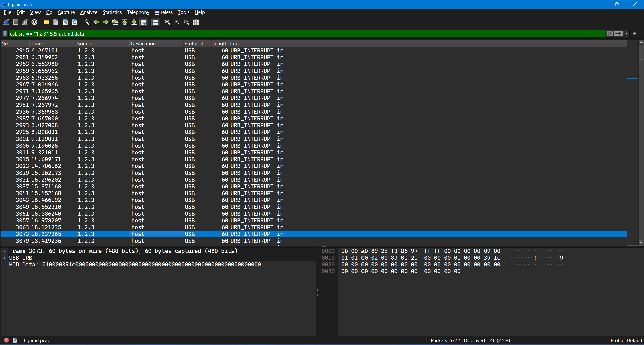Go to the first packet
This screenshot has height=345, width=644.
(x=125, y=22)
